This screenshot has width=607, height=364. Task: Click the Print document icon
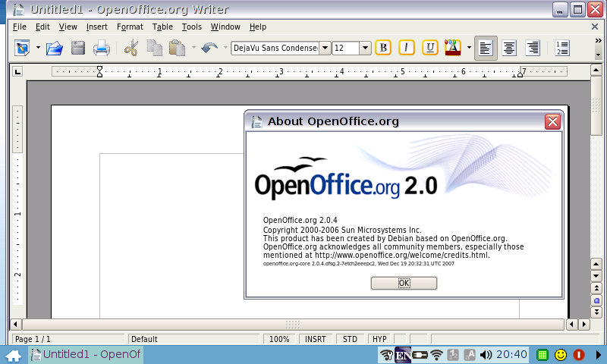(102, 48)
